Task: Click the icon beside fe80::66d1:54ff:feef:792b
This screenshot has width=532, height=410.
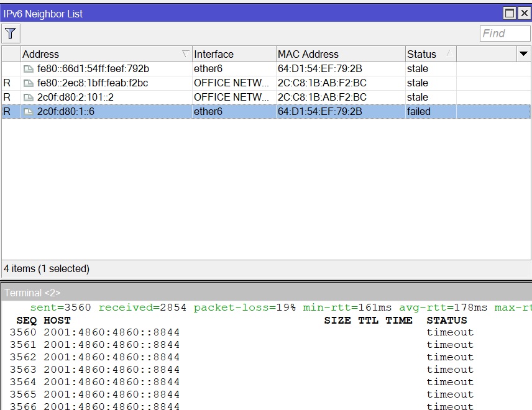Action: [x=29, y=69]
